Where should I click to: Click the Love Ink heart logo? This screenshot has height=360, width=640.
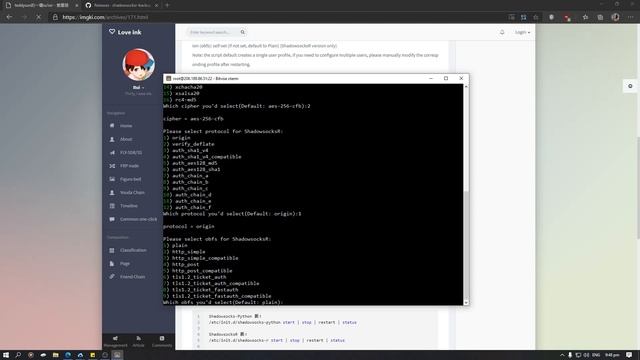[125, 32]
